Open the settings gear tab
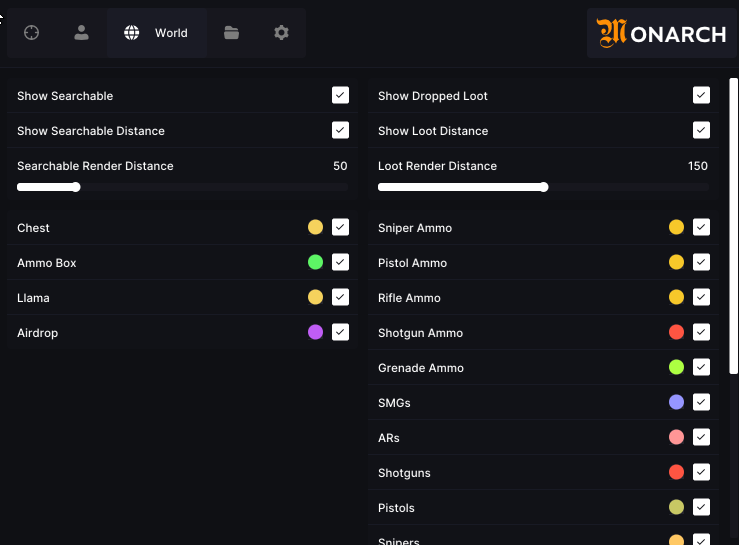The image size is (739, 545). click(281, 33)
